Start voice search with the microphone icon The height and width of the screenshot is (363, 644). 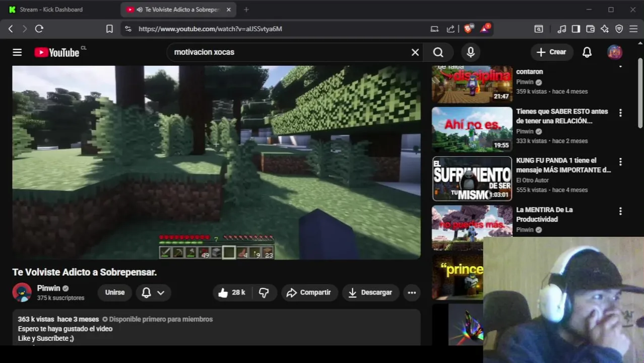click(471, 52)
